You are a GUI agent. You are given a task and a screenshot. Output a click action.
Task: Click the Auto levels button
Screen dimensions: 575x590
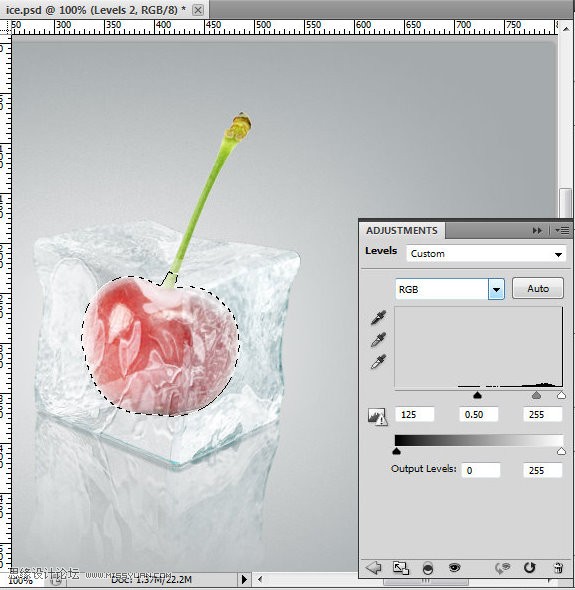tap(538, 288)
